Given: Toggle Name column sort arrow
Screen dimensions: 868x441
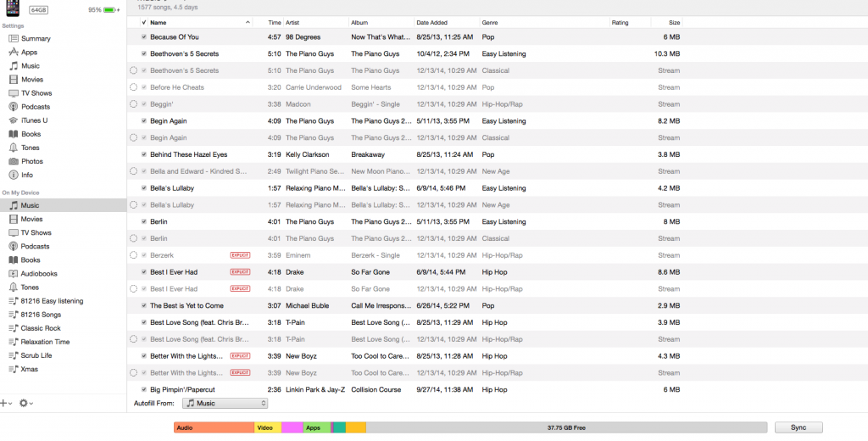Looking at the screenshot, I should click(x=248, y=23).
